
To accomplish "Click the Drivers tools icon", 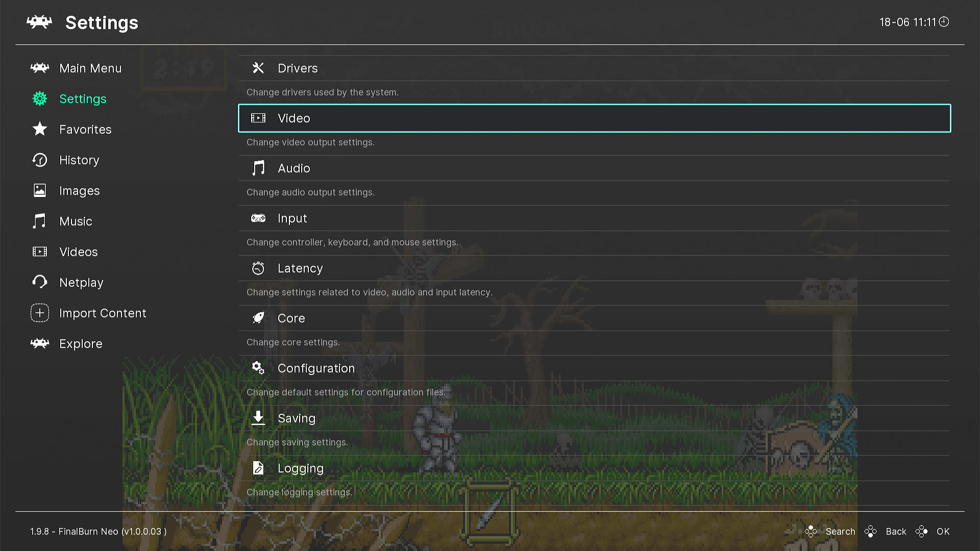I will click(258, 68).
